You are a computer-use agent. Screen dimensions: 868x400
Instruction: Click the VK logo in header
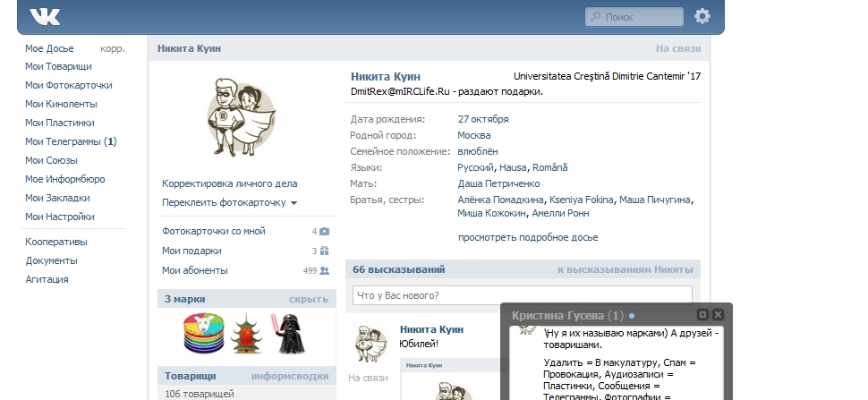point(45,16)
